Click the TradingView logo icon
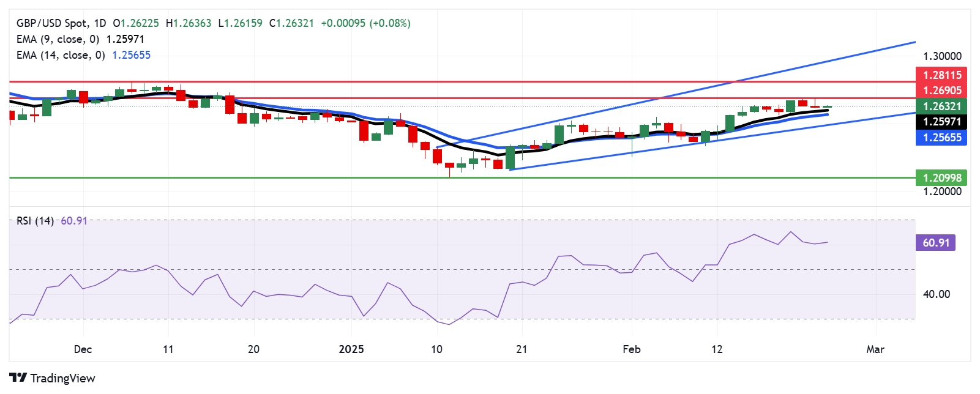Image resolution: width=980 pixels, height=394 pixels. [18, 378]
